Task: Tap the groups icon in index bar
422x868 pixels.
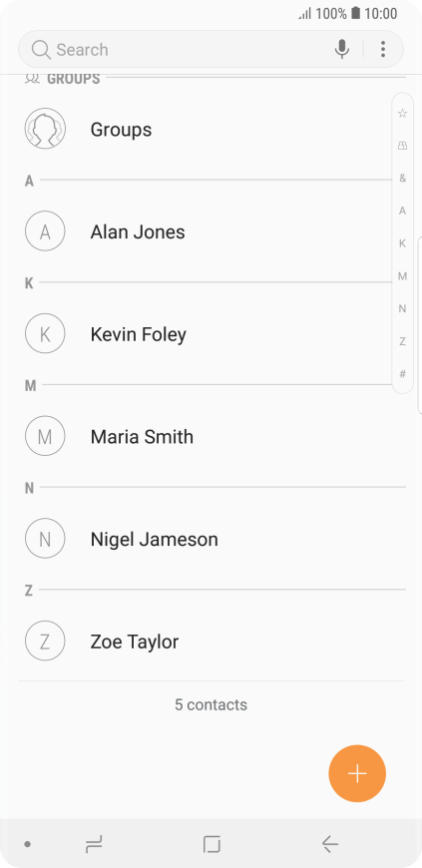Action: tap(403, 146)
